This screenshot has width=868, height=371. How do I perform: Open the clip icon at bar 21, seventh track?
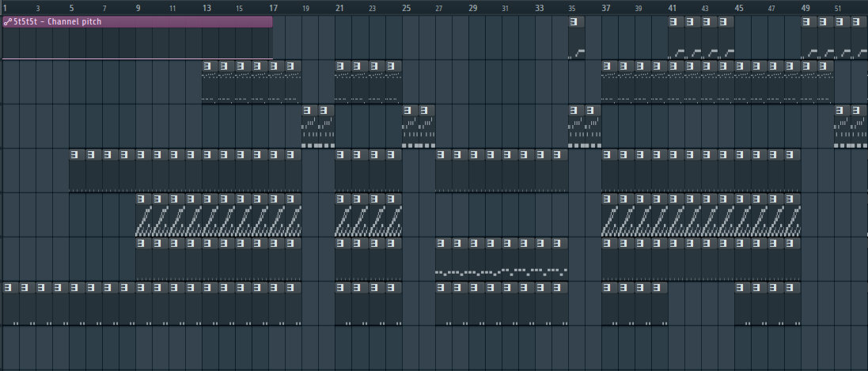[340, 288]
